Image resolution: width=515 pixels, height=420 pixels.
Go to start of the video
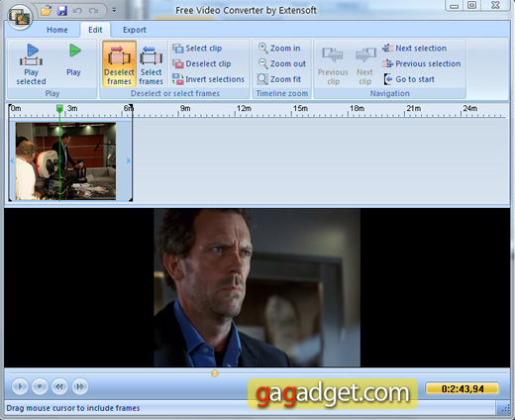[x=409, y=79]
